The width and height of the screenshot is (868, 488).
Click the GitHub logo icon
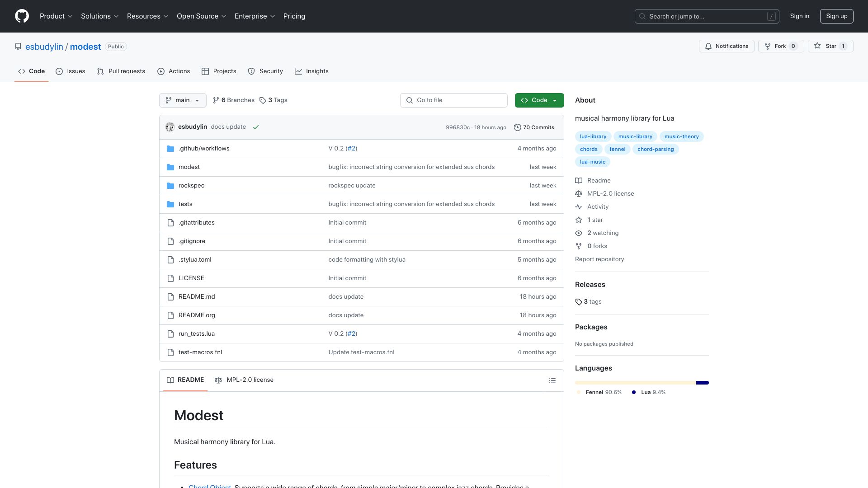tap(22, 16)
